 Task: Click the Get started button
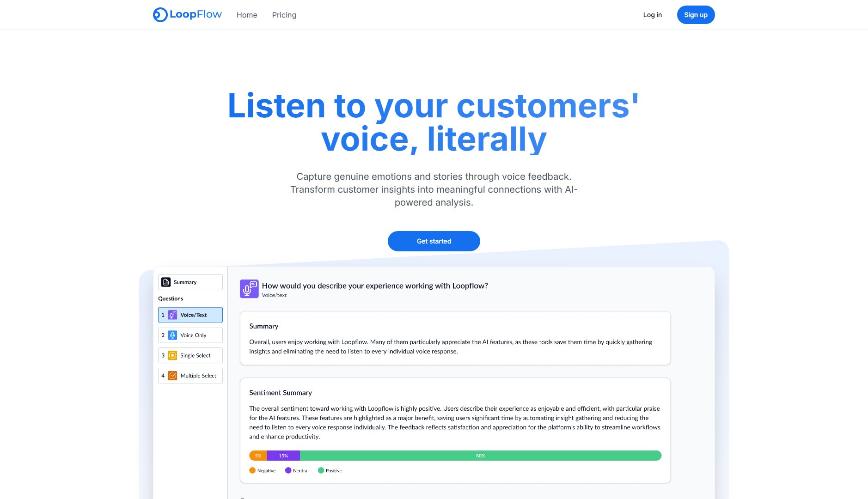point(434,241)
